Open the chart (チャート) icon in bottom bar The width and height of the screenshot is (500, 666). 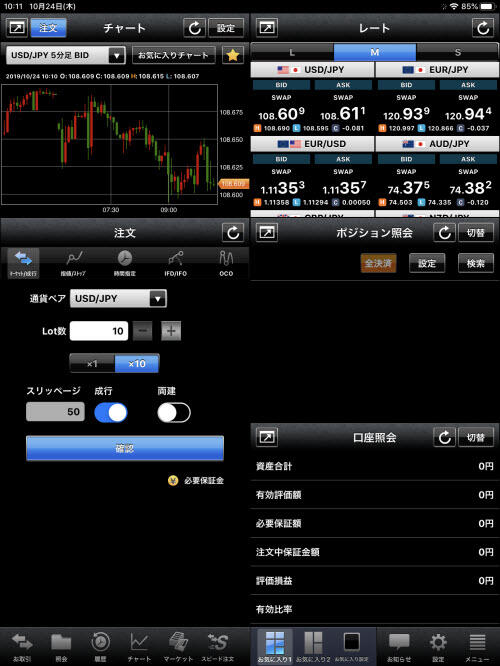pos(139,647)
